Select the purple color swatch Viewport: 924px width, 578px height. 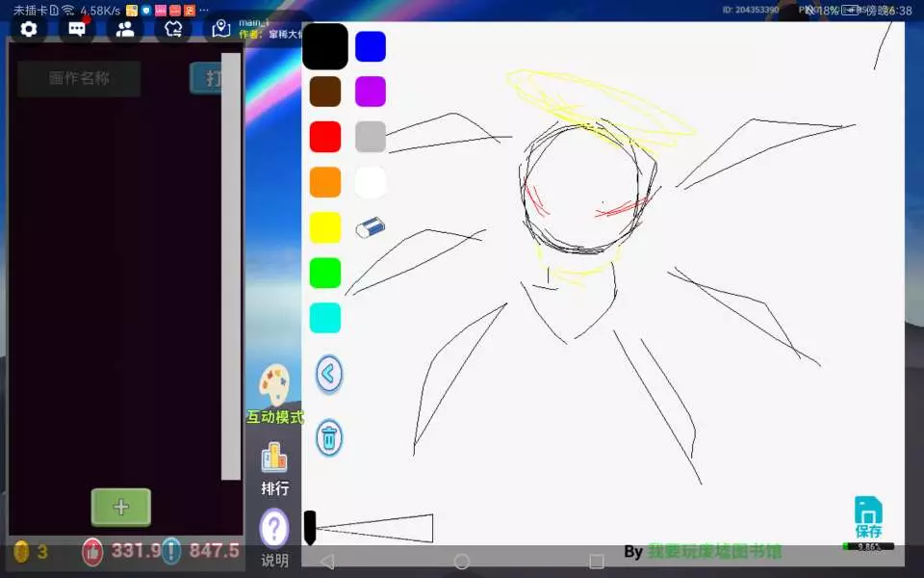371,92
